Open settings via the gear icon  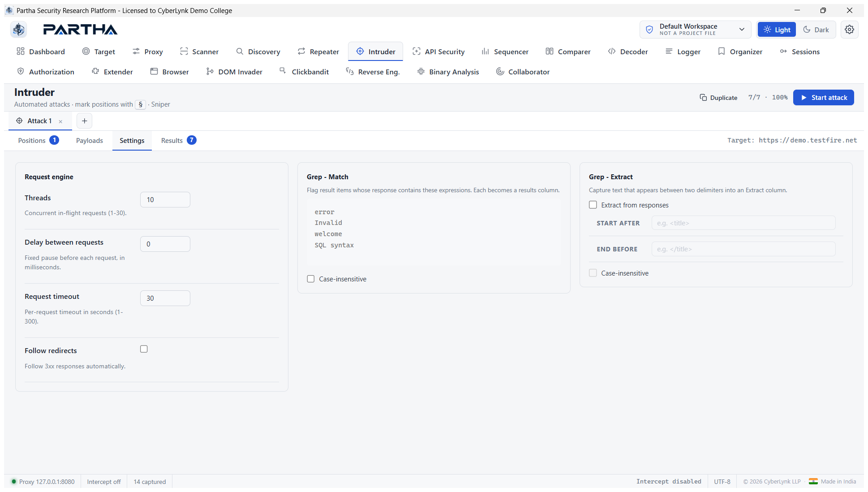849,30
